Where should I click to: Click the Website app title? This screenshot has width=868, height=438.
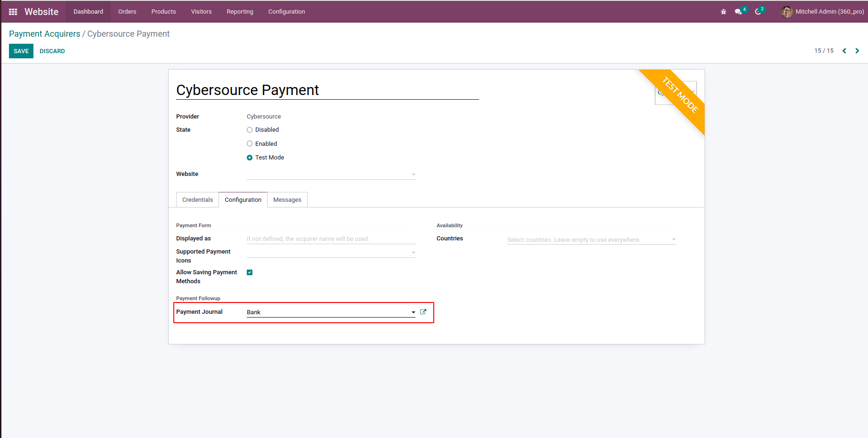click(x=41, y=12)
